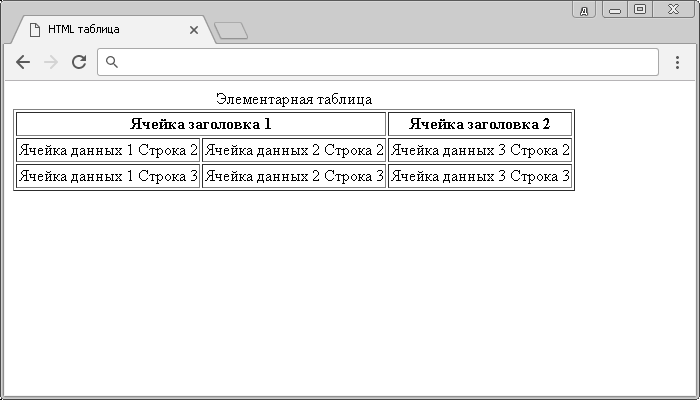
Task: Click cell 'Ячейка данных 3 Строка 3'
Action: coord(480,176)
